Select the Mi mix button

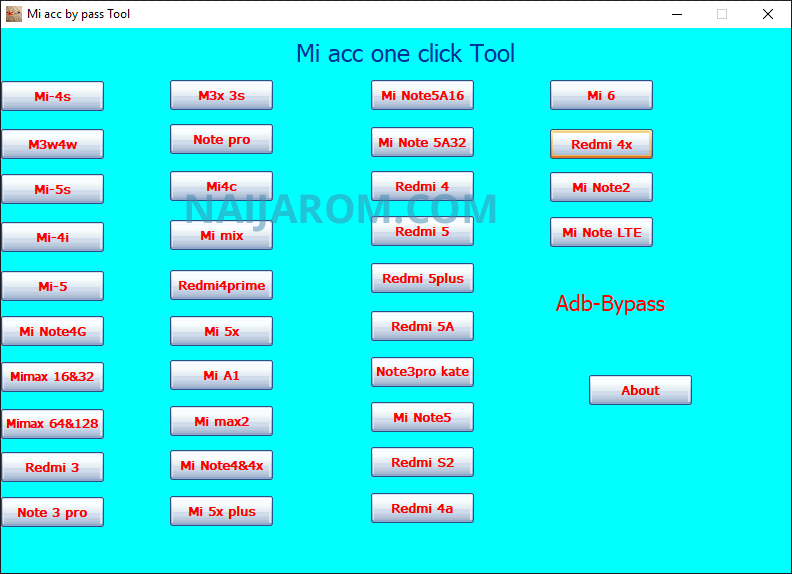221,235
